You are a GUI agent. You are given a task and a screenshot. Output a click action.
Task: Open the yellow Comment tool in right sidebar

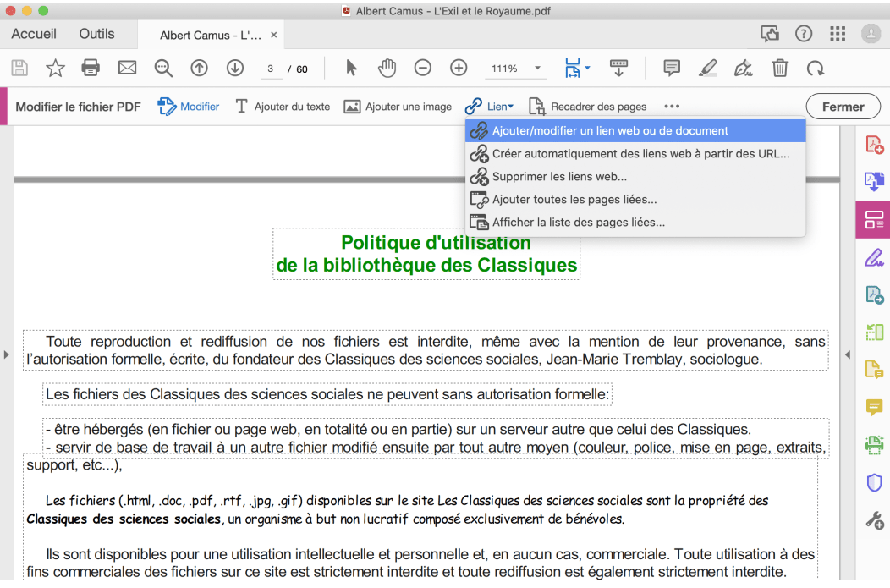tap(874, 407)
